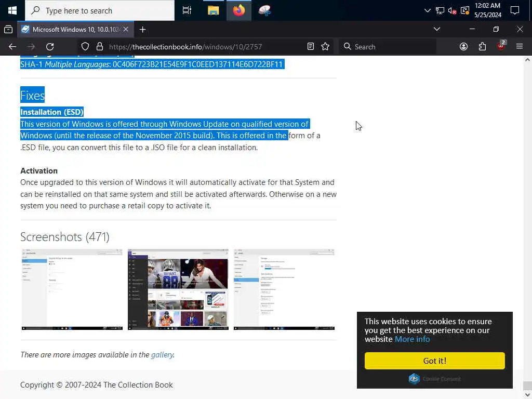Open the Action Center notifications

pos(515,10)
